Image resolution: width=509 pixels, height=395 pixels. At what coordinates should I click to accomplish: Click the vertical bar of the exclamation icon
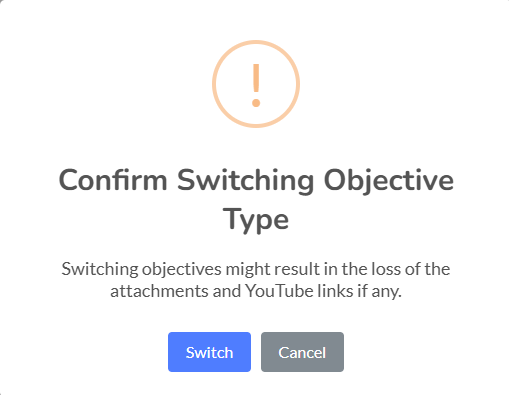pos(256,79)
